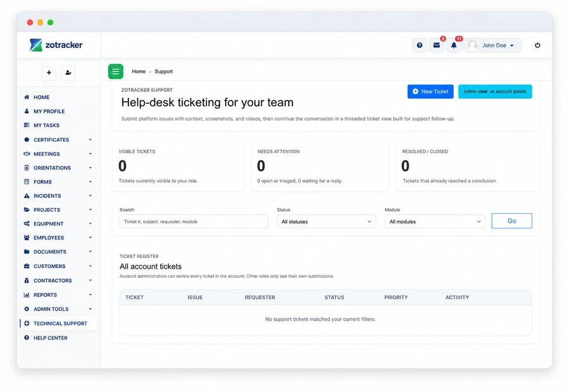569x392 pixels.
Task: Open the mail messages icon
Action: [436, 46]
